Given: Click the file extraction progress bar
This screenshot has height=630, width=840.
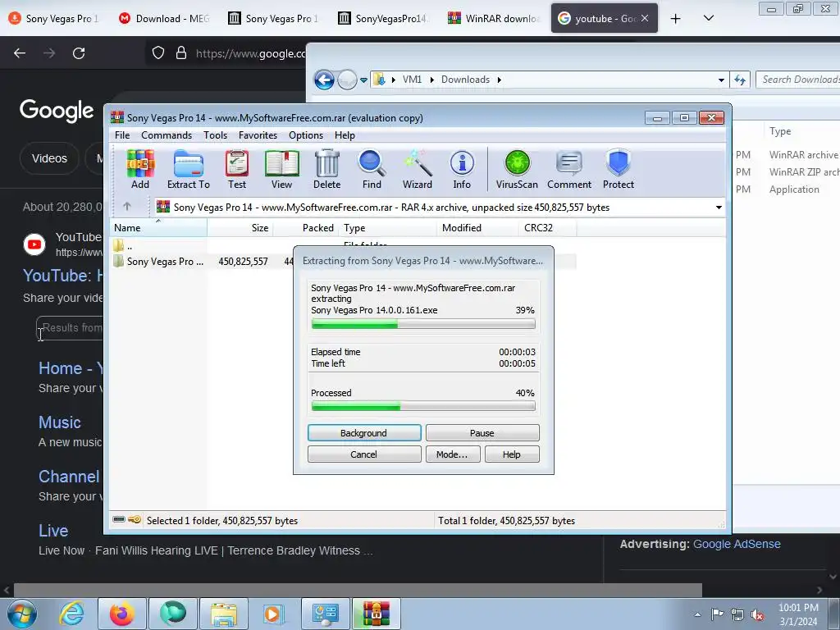Looking at the screenshot, I should coord(423,323).
